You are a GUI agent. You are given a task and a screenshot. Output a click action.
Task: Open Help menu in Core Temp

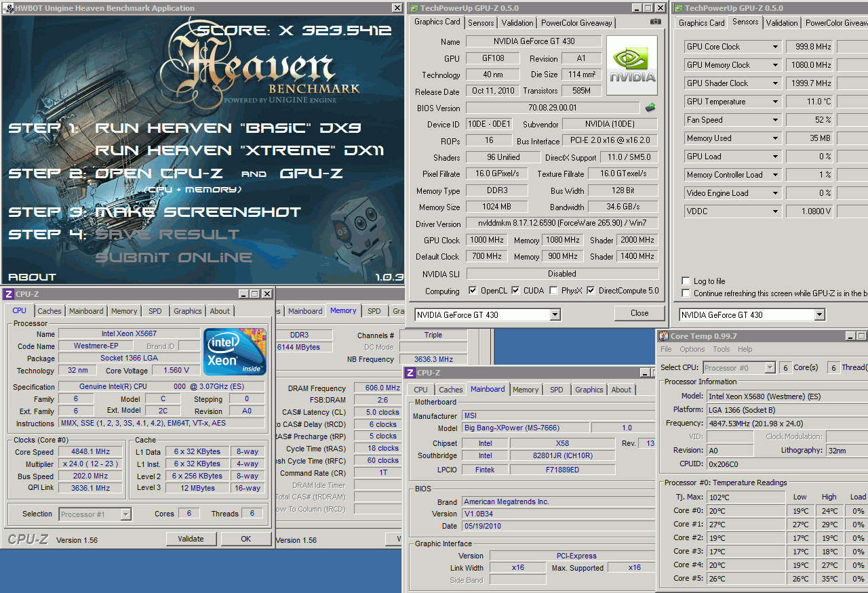click(745, 349)
